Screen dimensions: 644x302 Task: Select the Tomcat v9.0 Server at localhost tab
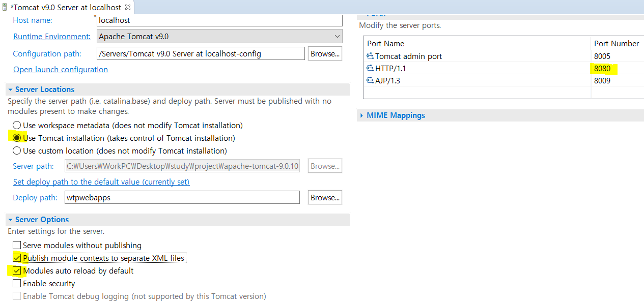(x=67, y=7)
